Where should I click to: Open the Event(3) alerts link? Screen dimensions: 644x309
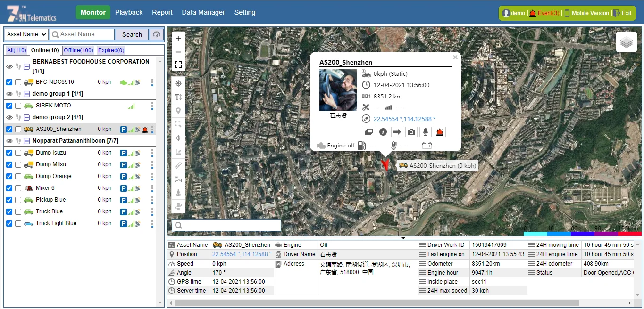pos(548,13)
